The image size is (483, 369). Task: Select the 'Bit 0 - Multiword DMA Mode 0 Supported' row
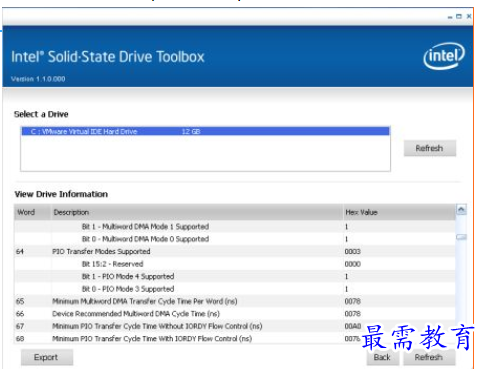coord(235,239)
